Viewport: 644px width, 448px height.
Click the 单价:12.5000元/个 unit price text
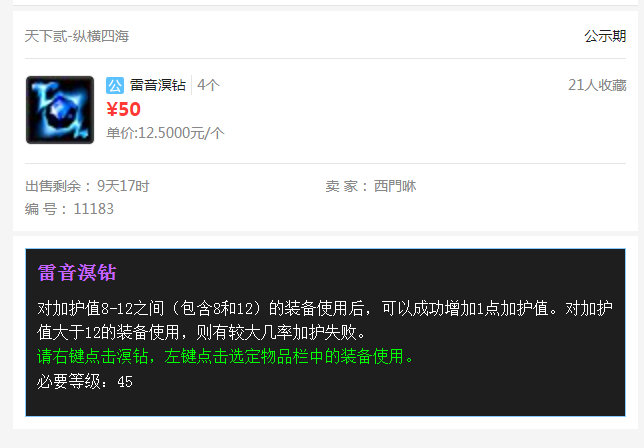point(165,133)
